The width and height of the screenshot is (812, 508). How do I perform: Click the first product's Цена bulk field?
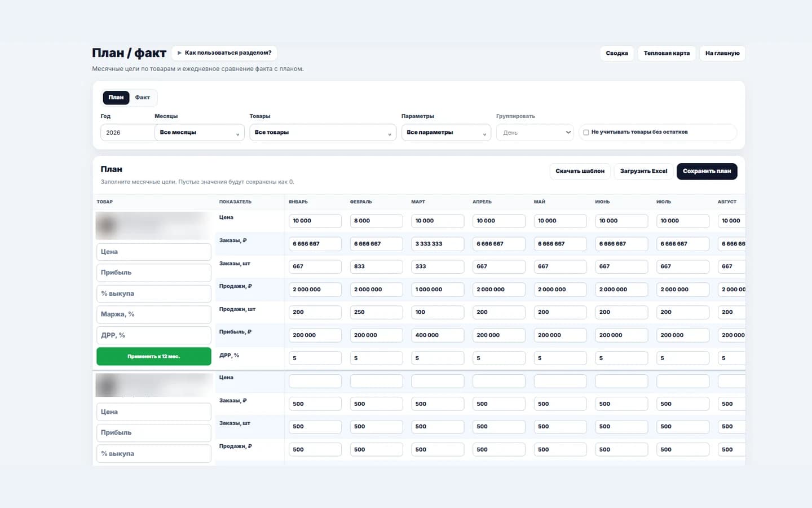click(154, 252)
